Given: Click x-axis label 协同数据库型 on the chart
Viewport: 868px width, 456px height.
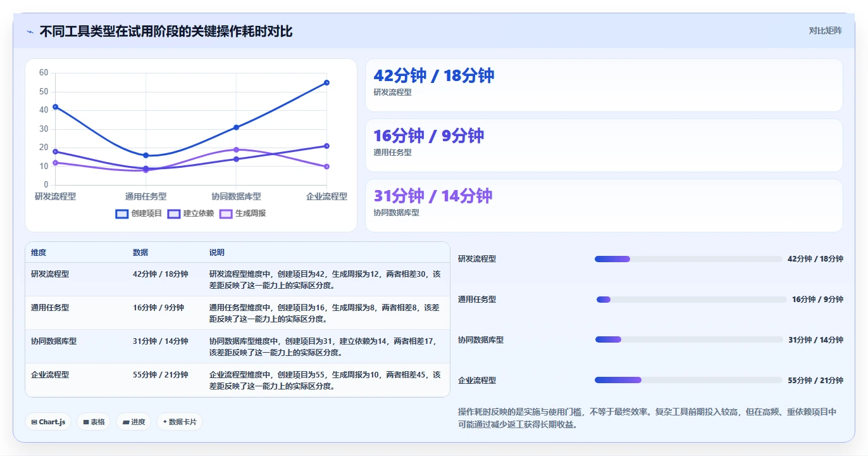Looking at the screenshot, I should [236, 196].
